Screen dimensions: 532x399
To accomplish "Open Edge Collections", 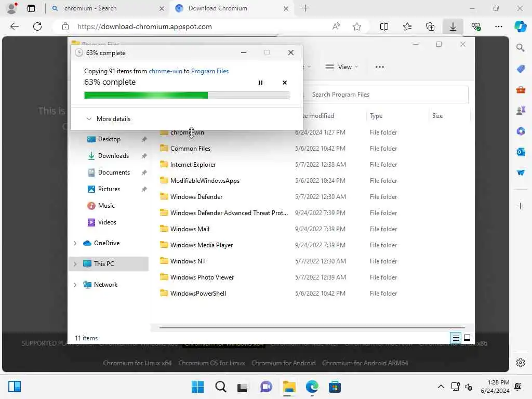I will tap(430, 26).
